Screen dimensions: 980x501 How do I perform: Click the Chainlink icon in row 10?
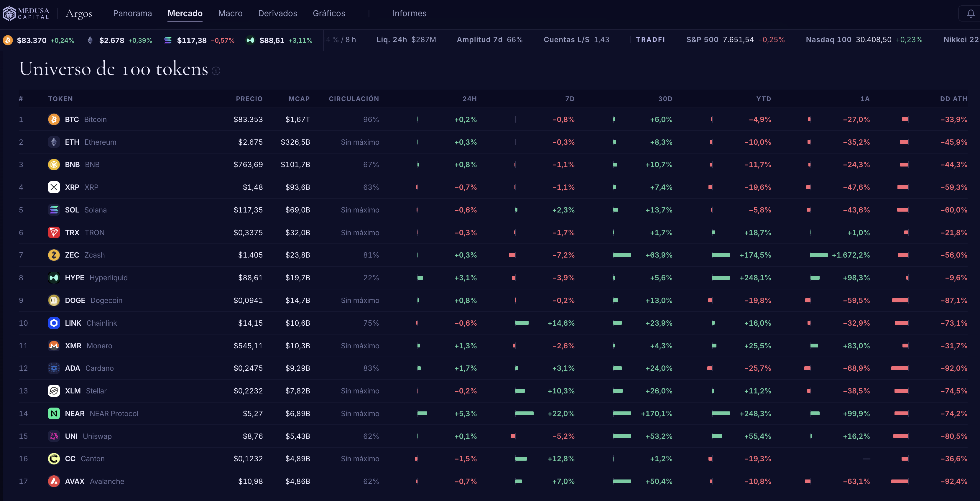[x=54, y=323]
